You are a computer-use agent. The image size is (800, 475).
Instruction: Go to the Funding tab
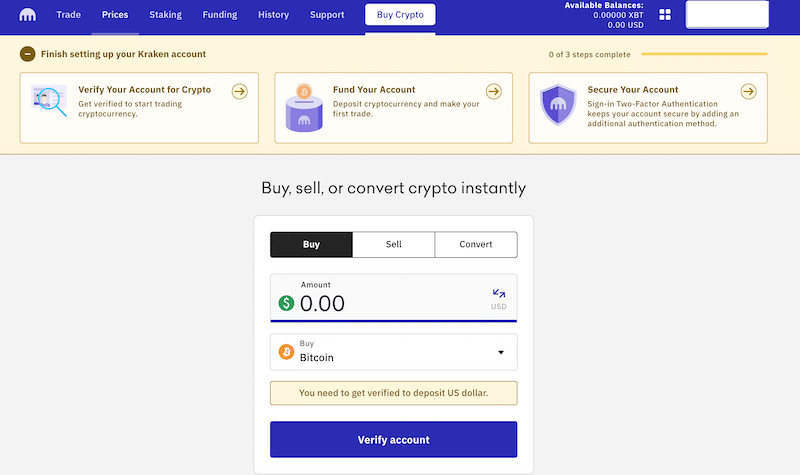point(220,15)
